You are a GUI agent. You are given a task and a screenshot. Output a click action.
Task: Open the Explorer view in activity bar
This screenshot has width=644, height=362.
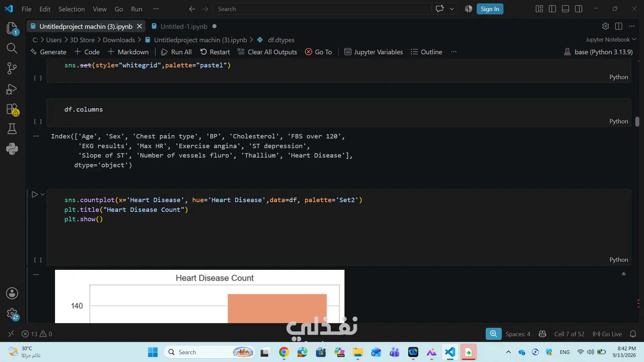(x=12, y=28)
